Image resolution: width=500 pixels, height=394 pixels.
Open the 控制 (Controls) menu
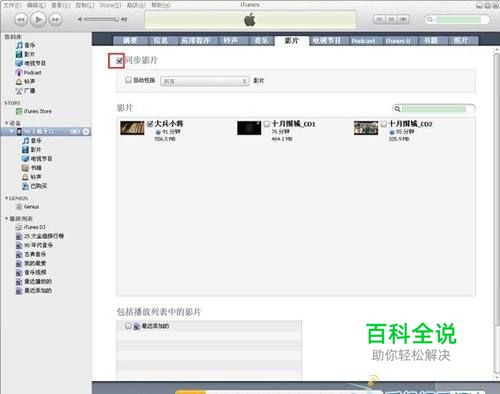[85, 5]
